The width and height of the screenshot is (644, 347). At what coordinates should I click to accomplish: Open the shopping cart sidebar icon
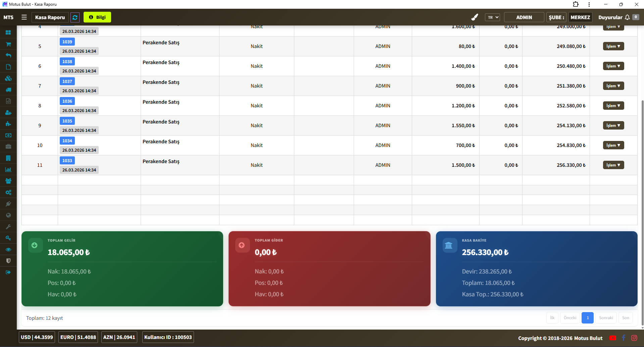[8, 44]
